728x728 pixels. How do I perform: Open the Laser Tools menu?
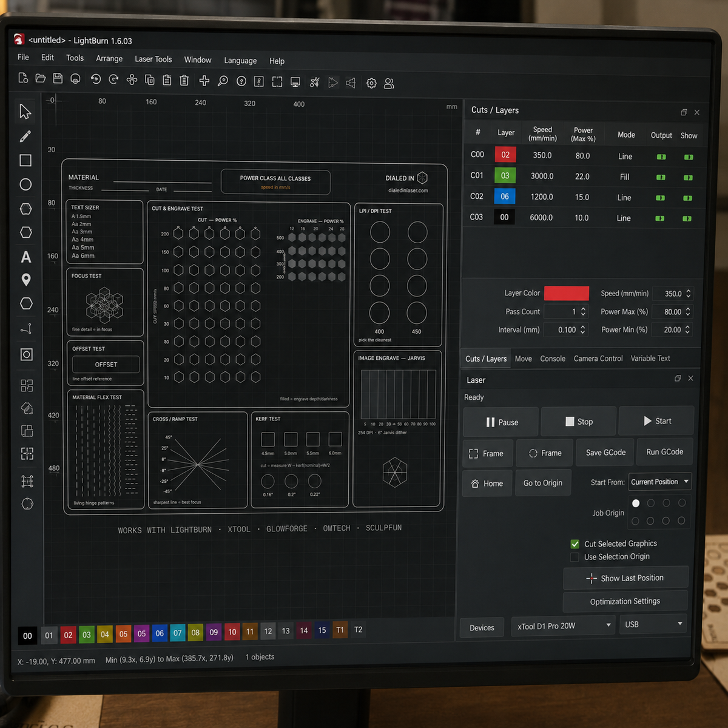click(x=153, y=59)
